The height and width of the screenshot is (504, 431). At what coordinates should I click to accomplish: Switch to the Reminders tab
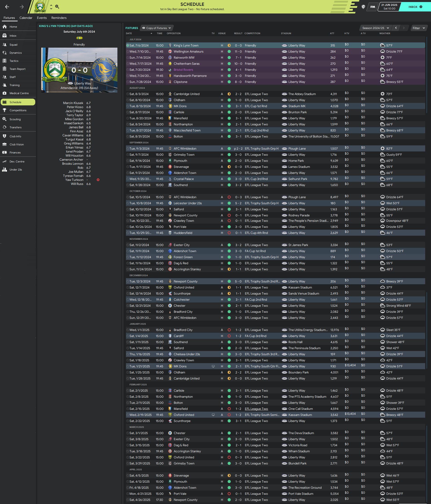(x=59, y=18)
